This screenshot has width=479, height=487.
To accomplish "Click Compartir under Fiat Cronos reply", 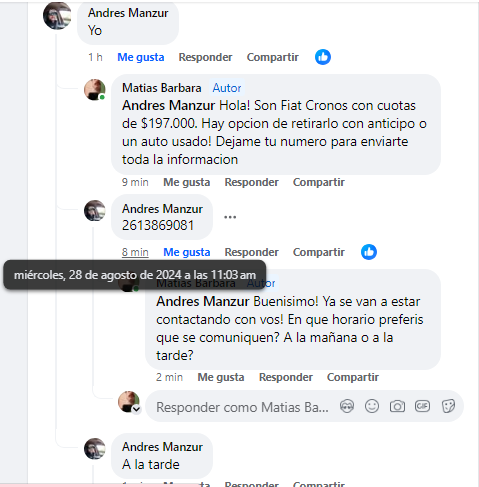I will click(x=319, y=182).
